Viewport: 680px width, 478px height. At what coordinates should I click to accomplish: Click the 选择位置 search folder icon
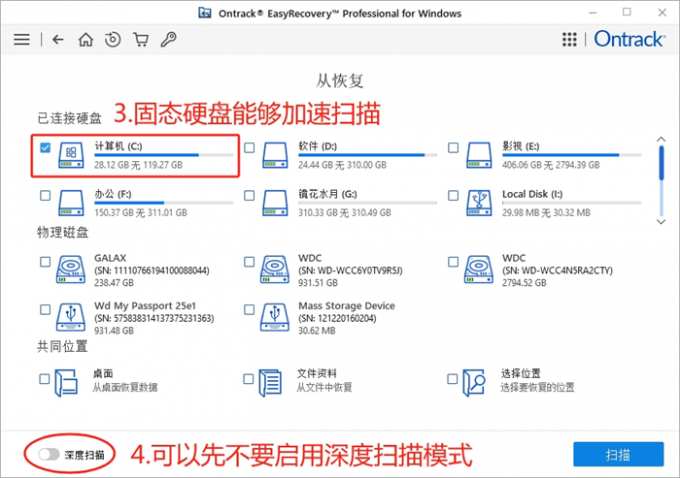(x=474, y=383)
